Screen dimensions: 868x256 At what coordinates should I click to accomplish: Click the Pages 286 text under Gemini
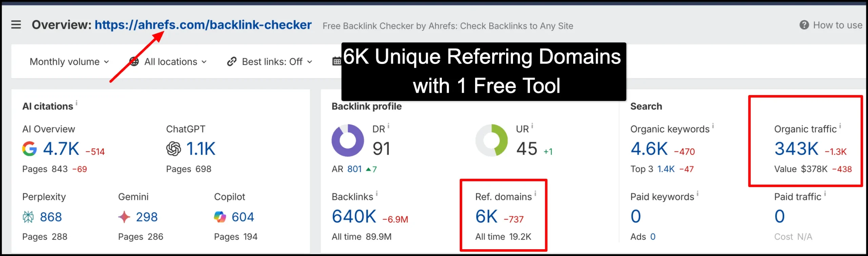click(141, 237)
